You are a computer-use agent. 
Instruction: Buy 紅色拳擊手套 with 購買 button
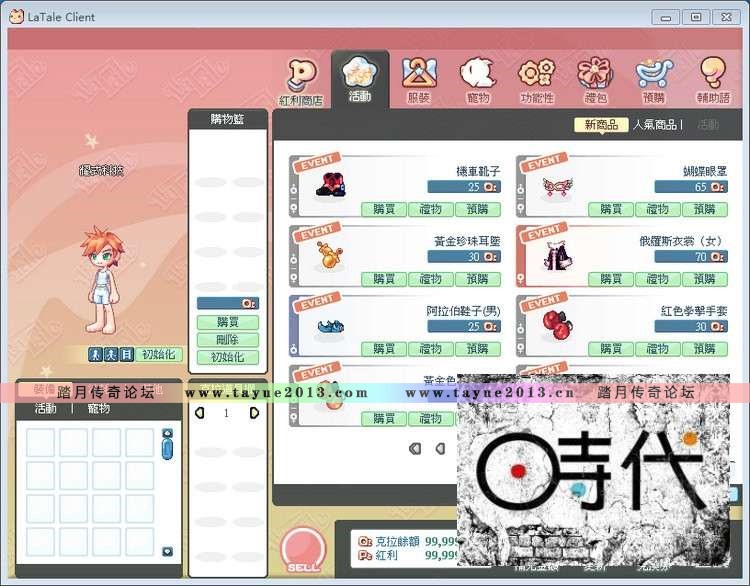coord(611,349)
